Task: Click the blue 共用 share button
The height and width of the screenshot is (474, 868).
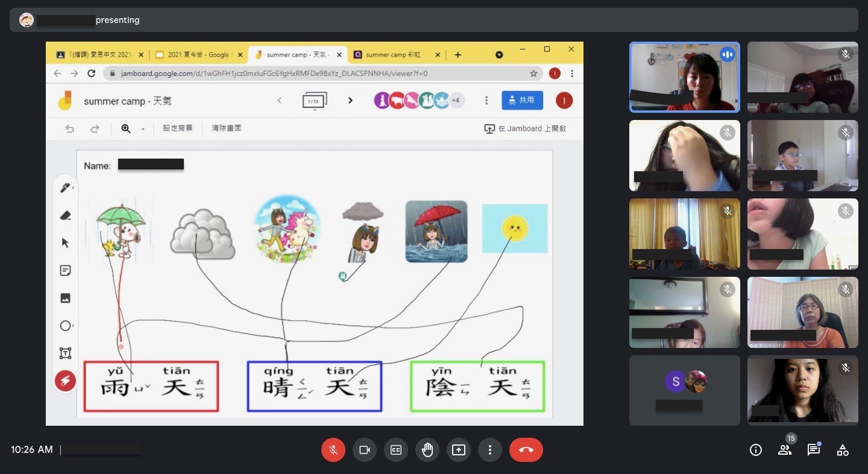Action: (x=522, y=100)
